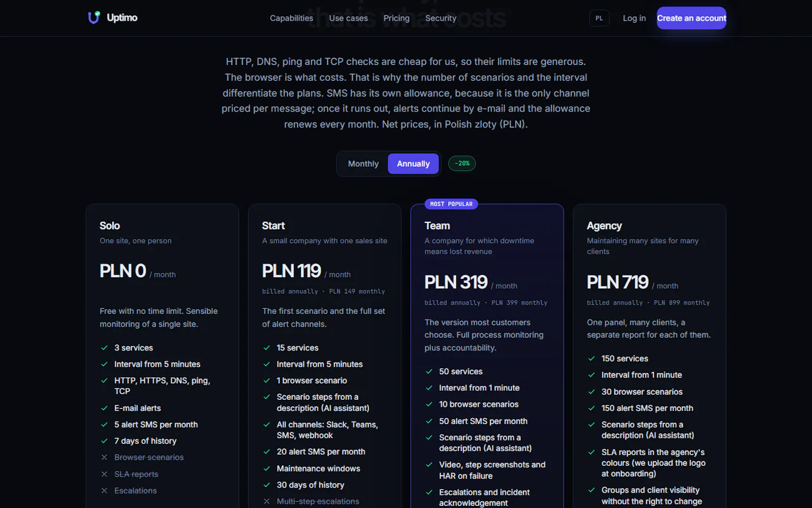Click checkmark beside Groups and client visibility
Screen dimensions: 812x508
click(591, 490)
